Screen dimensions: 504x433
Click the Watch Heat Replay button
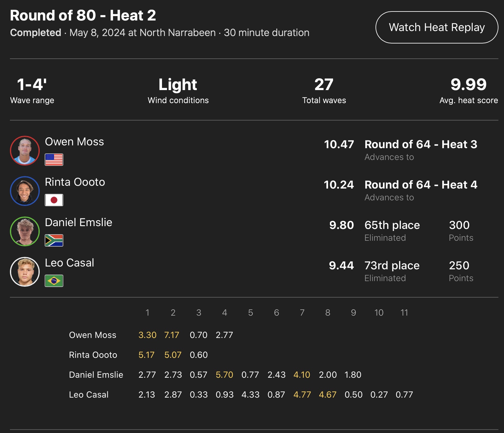(x=437, y=27)
